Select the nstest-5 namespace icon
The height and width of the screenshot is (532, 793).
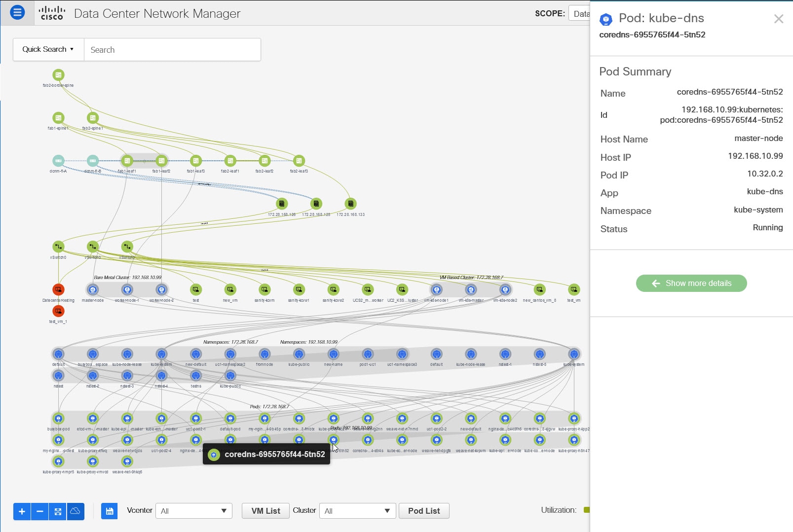point(540,354)
